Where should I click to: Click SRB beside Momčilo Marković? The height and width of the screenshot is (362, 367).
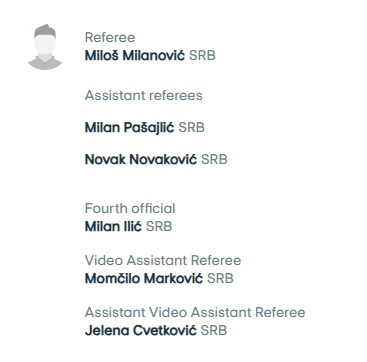pos(220,279)
